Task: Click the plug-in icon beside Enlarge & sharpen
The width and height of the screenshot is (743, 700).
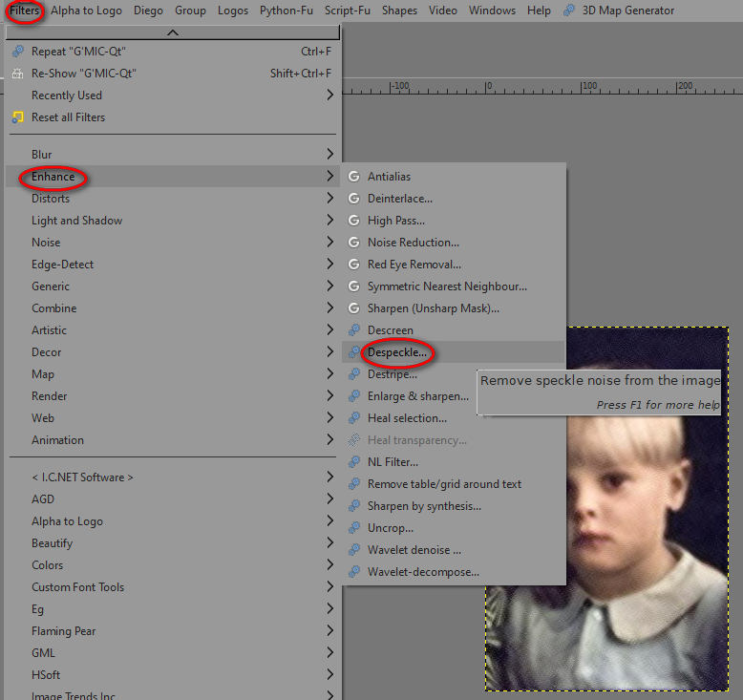Action: (354, 396)
